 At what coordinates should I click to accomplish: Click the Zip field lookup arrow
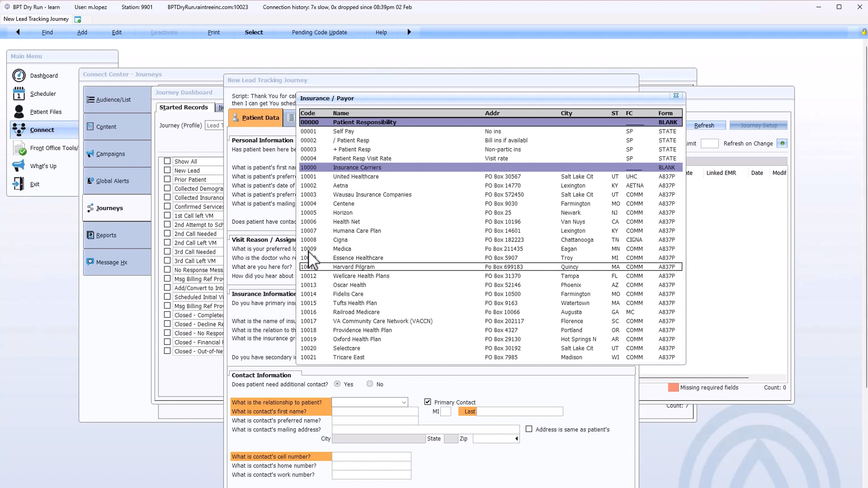[516, 438]
